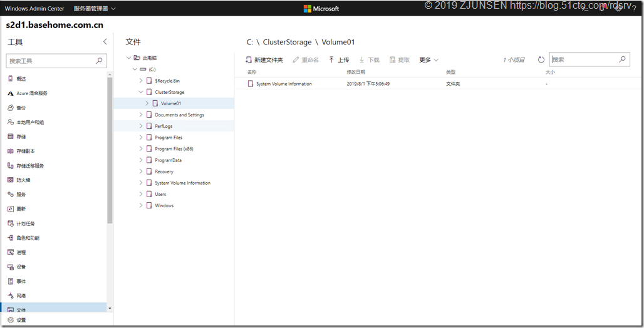
Task: Click the tools list scrollbar thumb
Action: (110, 150)
